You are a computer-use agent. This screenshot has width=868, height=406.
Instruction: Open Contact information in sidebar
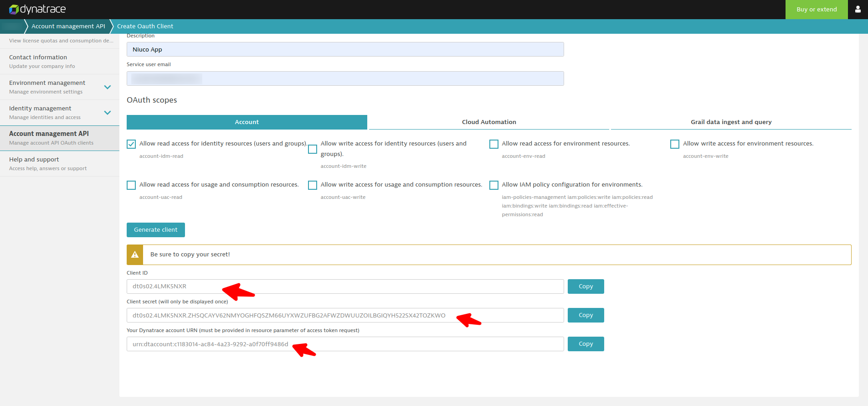[60, 62]
